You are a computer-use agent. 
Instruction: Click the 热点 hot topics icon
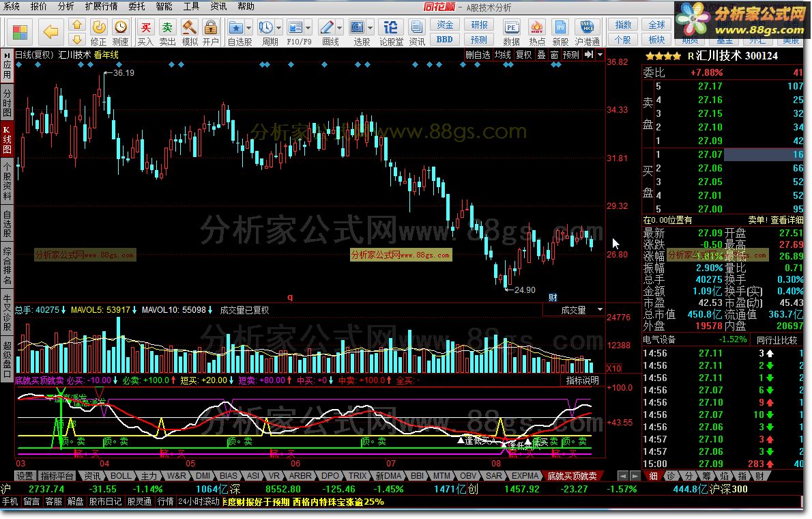pyautogui.click(x=536, y=32)
